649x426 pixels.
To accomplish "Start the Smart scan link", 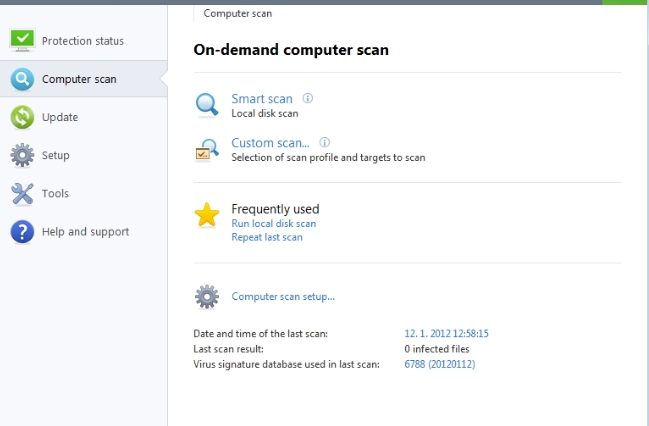I will pos(262,98).
